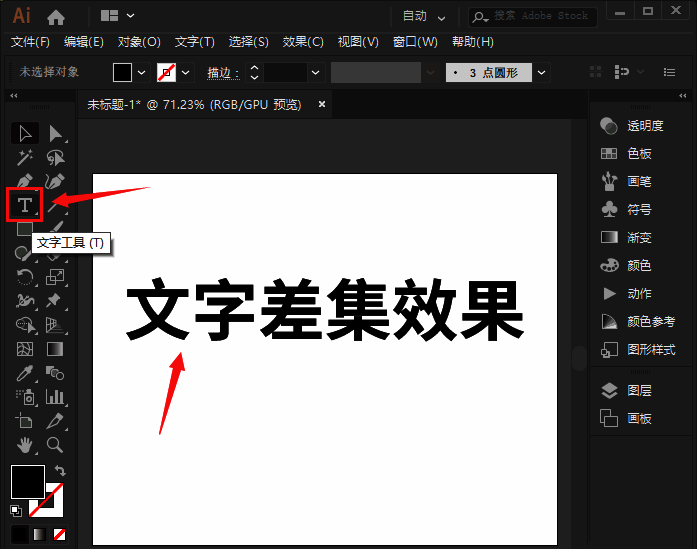Viewport: 697px width, 549px height.
Task: Open the 窗口(W) menu
Action: coord(415,42)
